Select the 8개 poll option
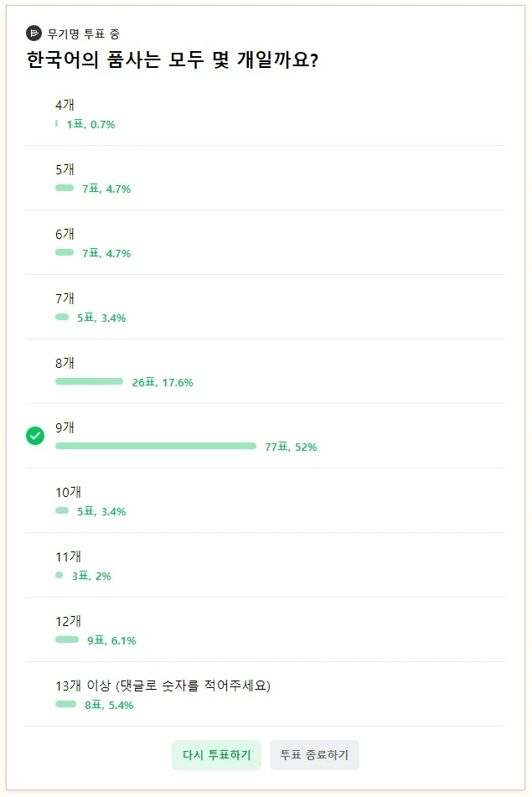Image resolution: width=532 pixels, height=797 pixels. pos(266,372)
